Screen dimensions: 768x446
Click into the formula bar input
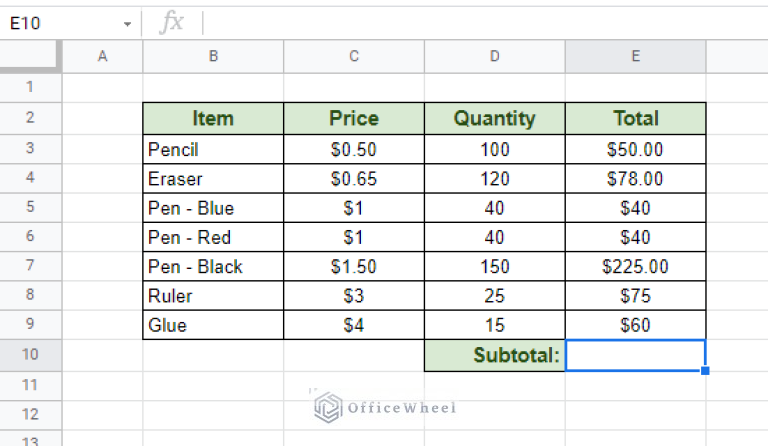pyautogui.click(x=485, y=23)
